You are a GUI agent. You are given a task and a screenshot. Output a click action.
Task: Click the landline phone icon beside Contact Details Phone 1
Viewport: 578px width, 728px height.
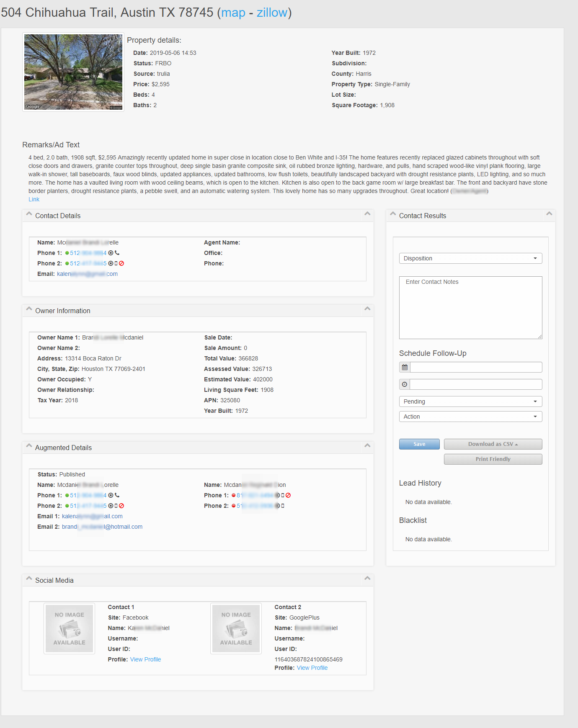point(117,253)
